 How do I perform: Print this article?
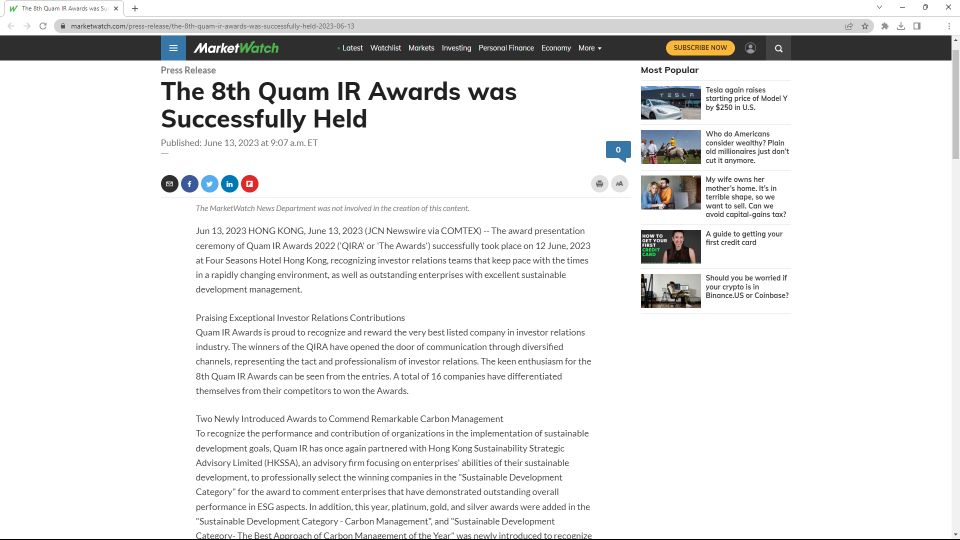point(599,184)
